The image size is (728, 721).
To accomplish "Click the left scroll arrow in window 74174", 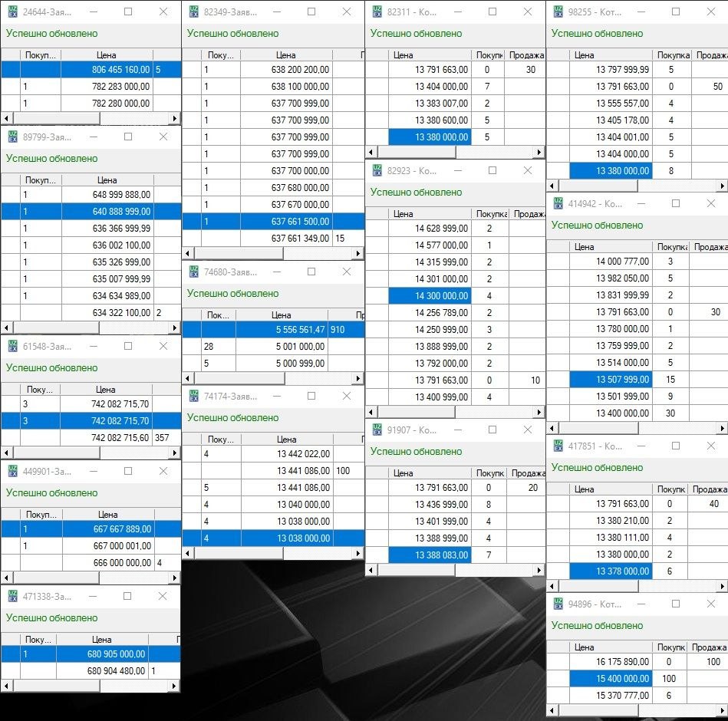I will tap(188, 554).
